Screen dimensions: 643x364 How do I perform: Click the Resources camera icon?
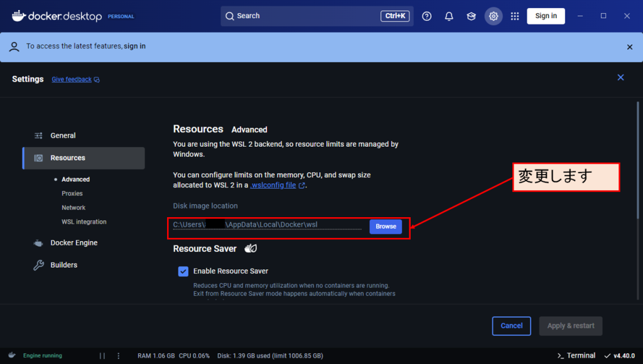(38, 158)
